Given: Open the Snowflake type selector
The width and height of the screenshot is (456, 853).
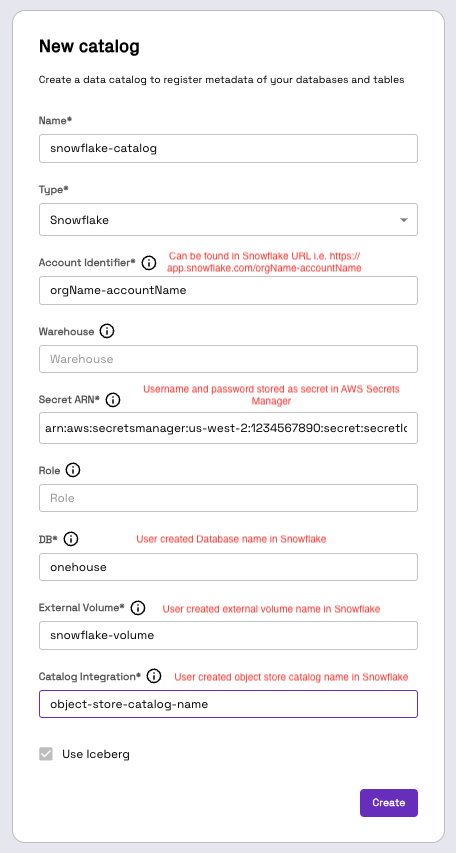Looking at the screenshot, I should 229,220.
